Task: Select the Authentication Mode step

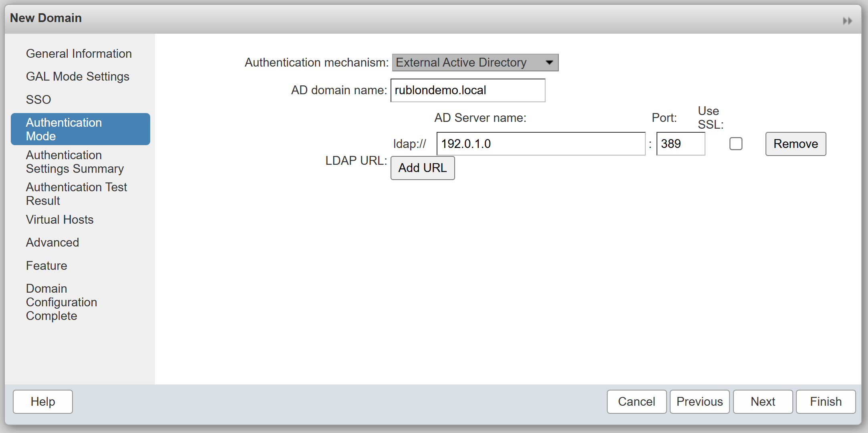Action: 80,129
